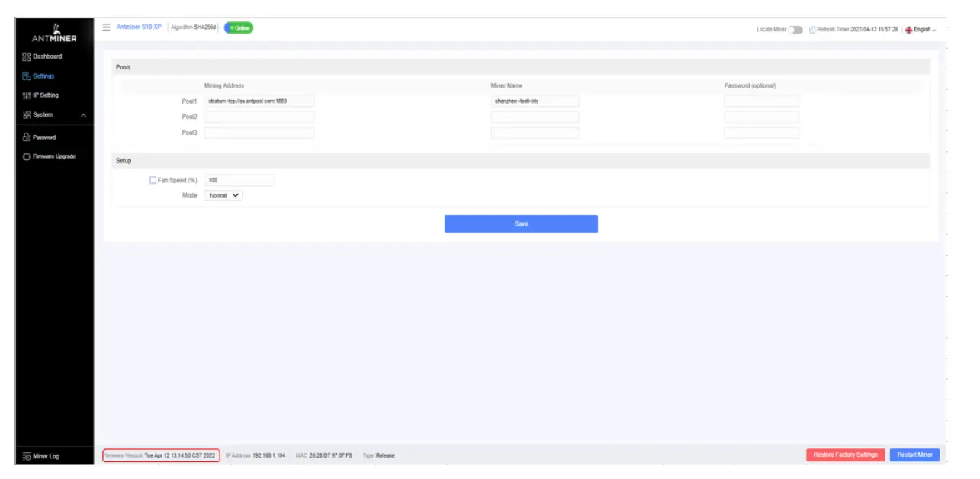Image resolution: width=980 pixels, height=479 pixels.
Task: Click the Algorithm SHA256d label
Action: click(194, 27)
